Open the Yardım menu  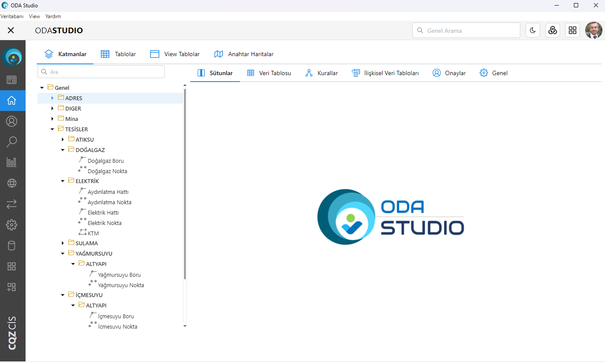(x=53, y=16)
